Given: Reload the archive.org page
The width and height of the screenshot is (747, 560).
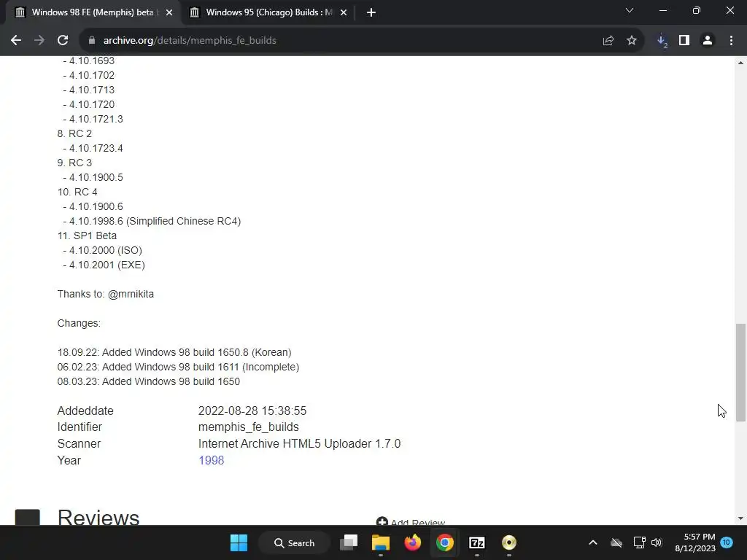Looking at the screenshot, I should click(63, 41).
